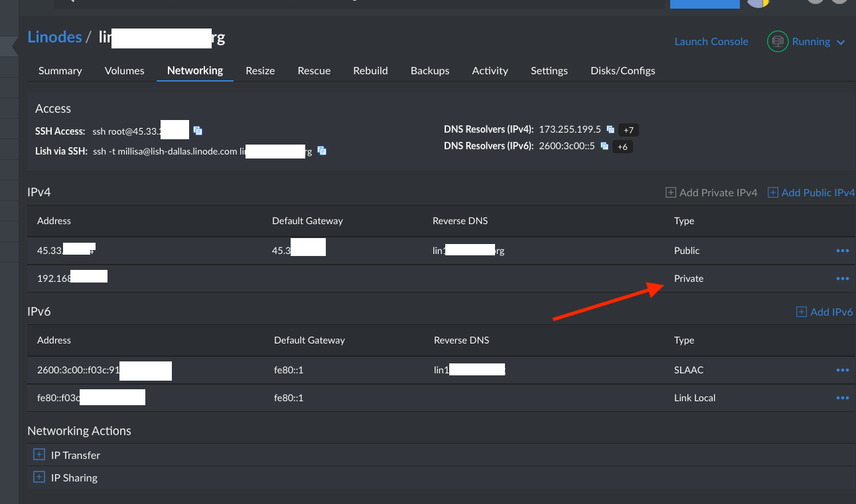Copy the SSH Access command

(198, 131)
